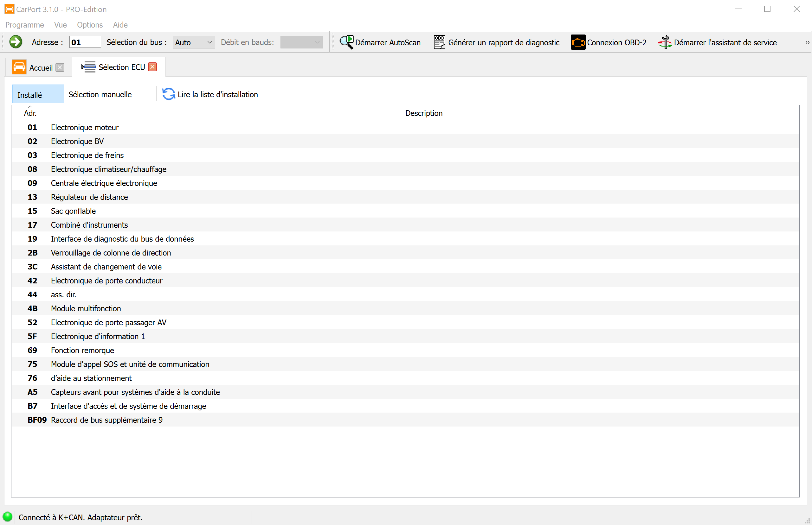The image size is (812, 525).
Task: Open the Sélection du bus dropdown
Action: coord(193,42)
